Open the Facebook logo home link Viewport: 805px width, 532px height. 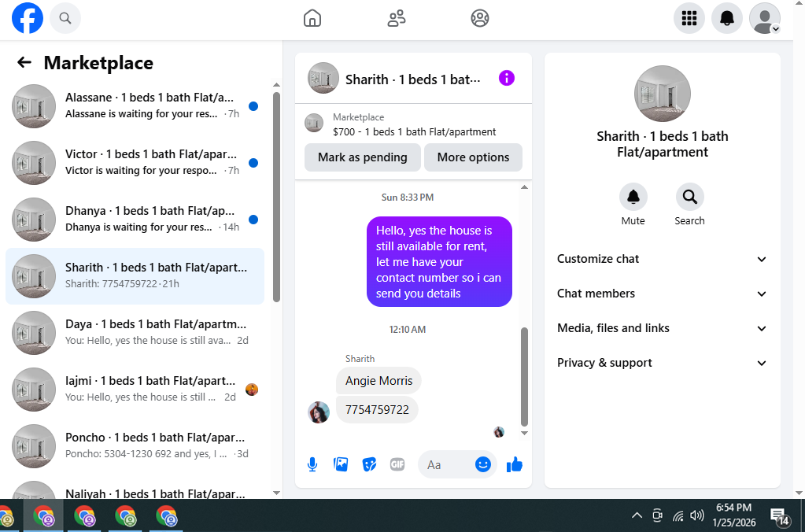tap(28, 18)
